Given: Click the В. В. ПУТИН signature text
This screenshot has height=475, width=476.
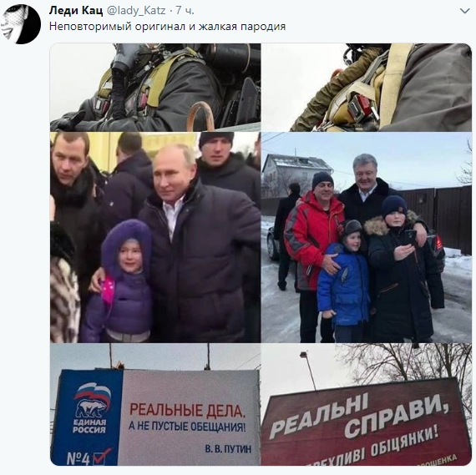Looking at the screenshot, I should pos(228,448).
